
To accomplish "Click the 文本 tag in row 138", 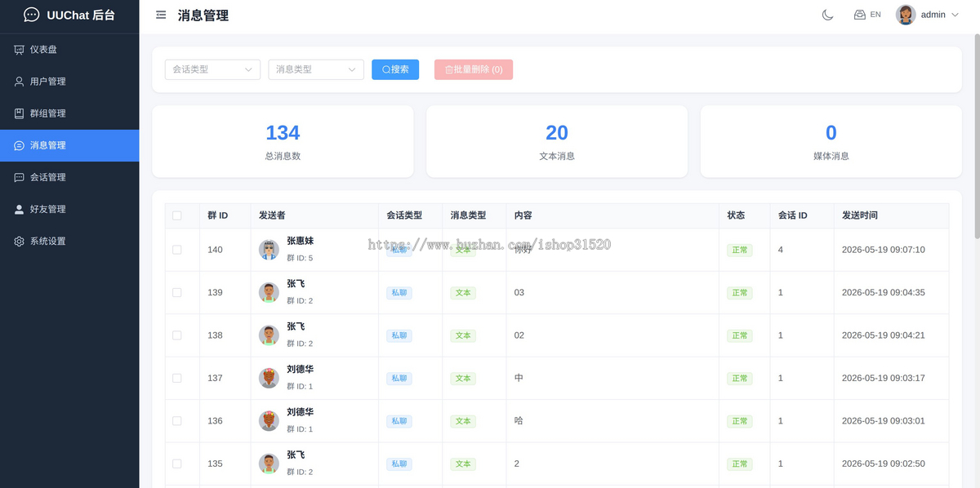I will click(x=463, y=335).
